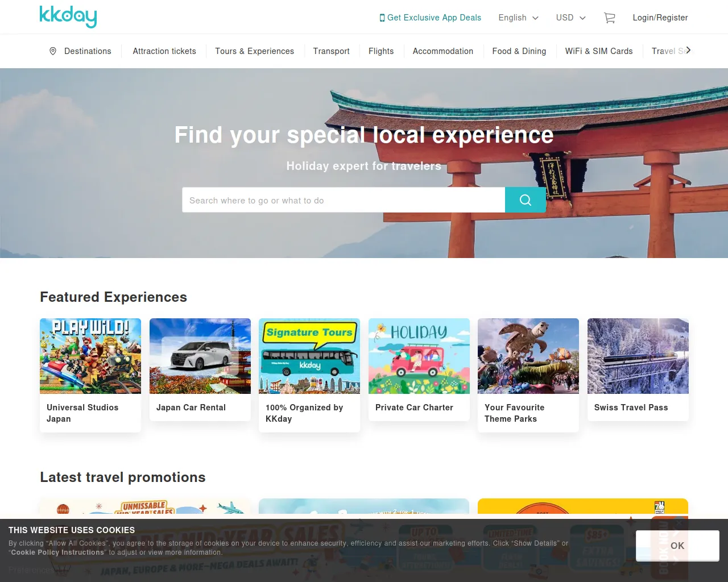Viewport: 728px width, 582px height.
Task: Click Get Exclusive App Deals link
Action: coord(431,18)
